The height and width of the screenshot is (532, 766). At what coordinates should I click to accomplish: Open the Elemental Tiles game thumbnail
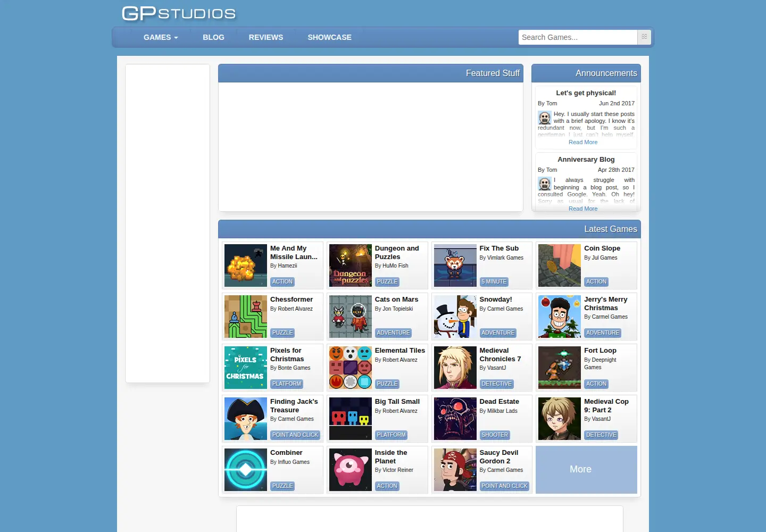tap(351, 368)
